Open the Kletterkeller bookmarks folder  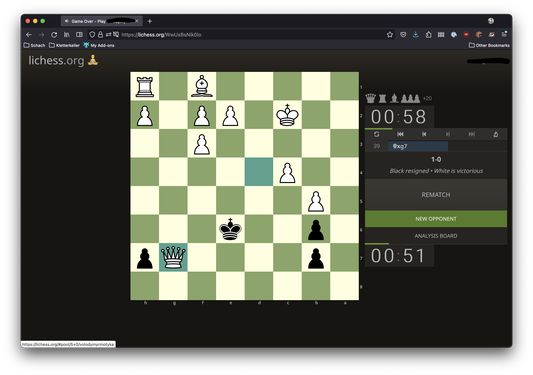[x=64, y=45]
